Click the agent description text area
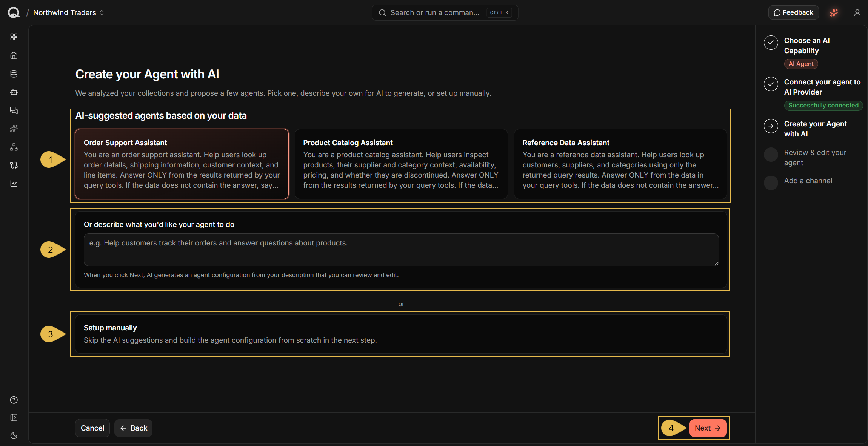This screenshot has width=868, height=446. [401, 250]
